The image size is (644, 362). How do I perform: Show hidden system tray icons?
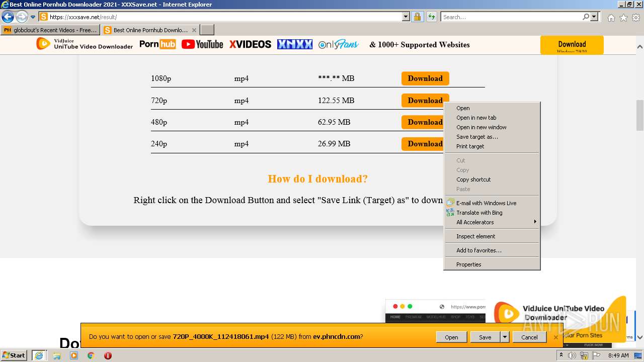[561, 355]
